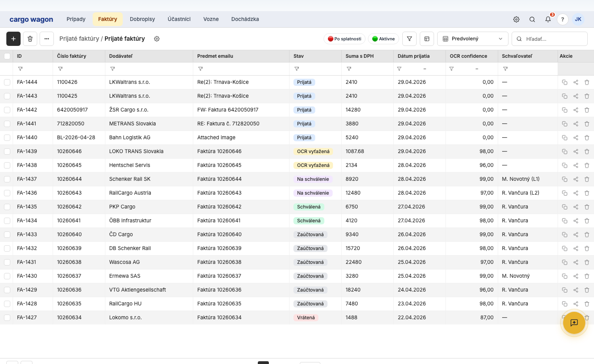Select row FA-1436 checkbox
Viewport: 594px width, 364px height.
(x=7, y=193)
